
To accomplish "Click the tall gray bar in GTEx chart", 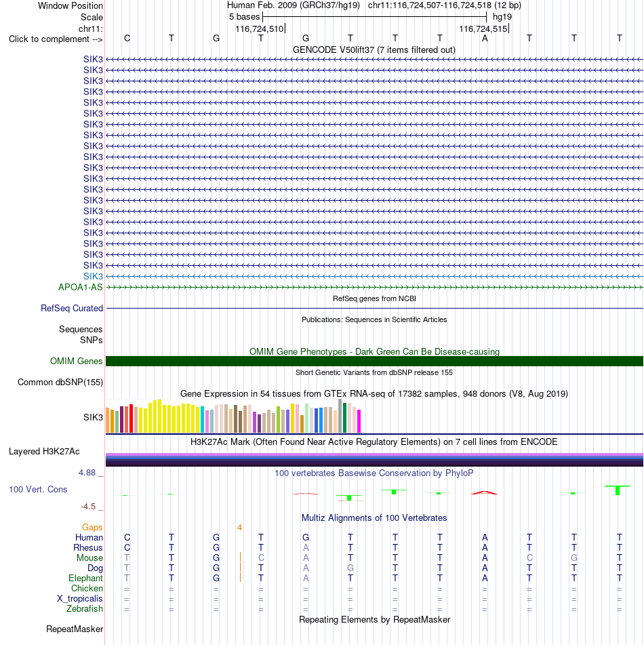I will (340, 416).
